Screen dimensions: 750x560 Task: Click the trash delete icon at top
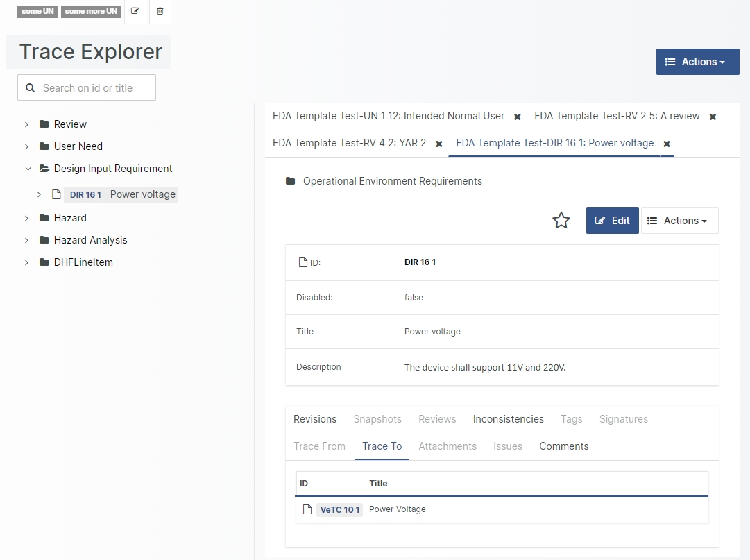point(160,11)
